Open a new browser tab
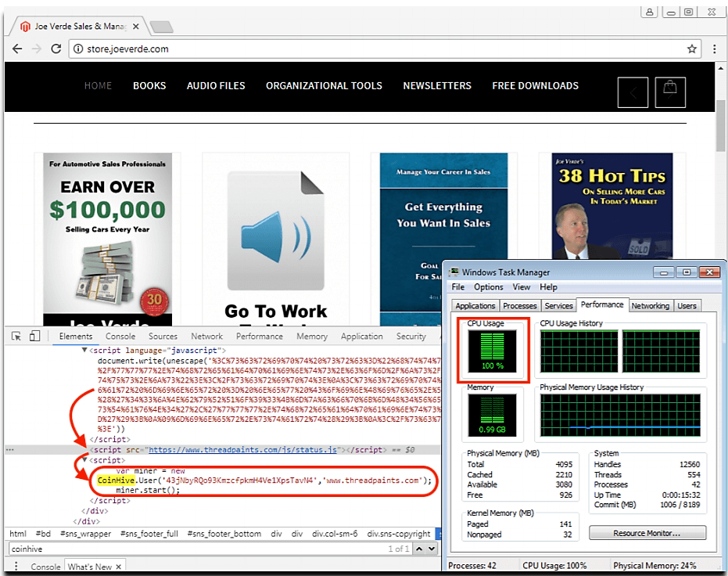This screenshot has height=576, width=728. (162, 27)
